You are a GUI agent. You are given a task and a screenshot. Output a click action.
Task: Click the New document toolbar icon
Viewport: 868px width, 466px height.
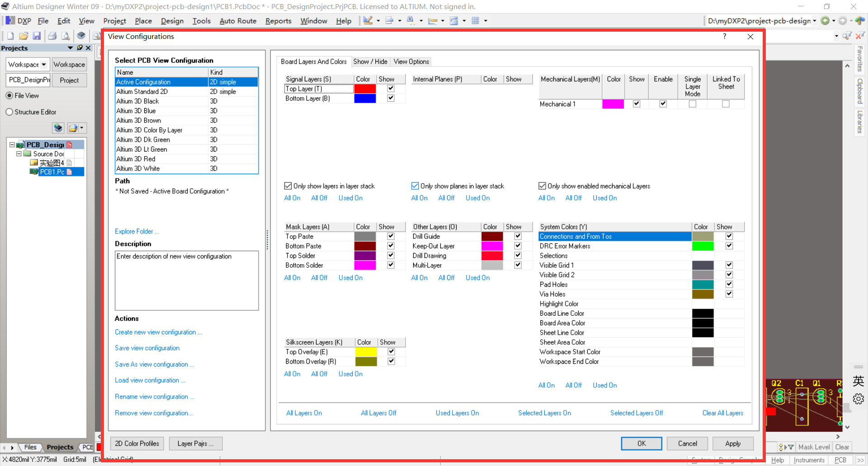(10, 36)
